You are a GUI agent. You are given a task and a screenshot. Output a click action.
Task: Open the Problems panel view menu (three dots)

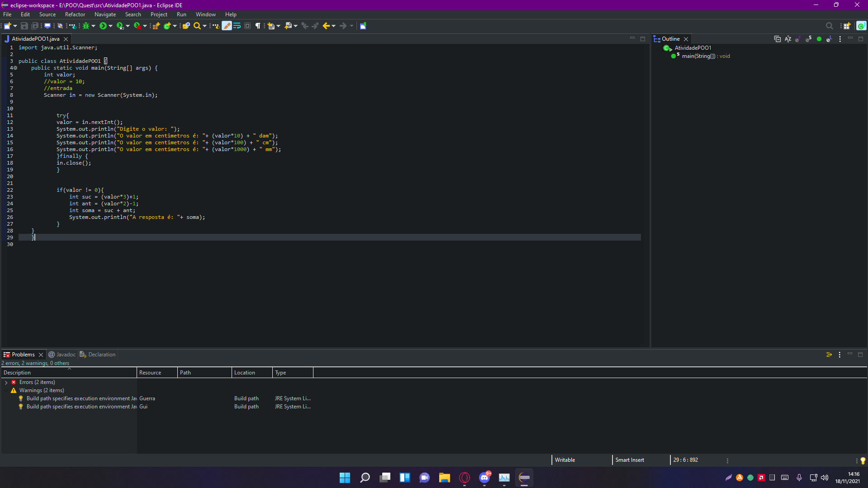tap(840, 355)
